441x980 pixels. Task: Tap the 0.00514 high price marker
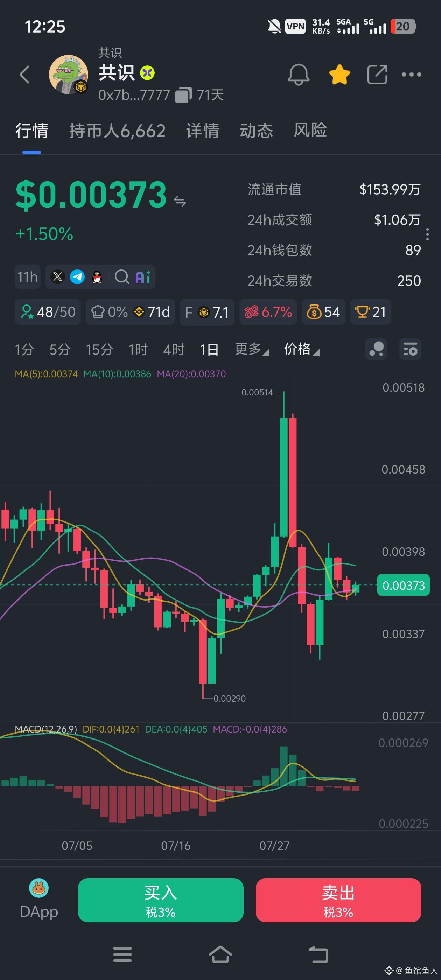point(257,392)
